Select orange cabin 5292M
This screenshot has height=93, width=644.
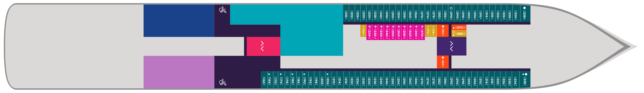(459, 28)
